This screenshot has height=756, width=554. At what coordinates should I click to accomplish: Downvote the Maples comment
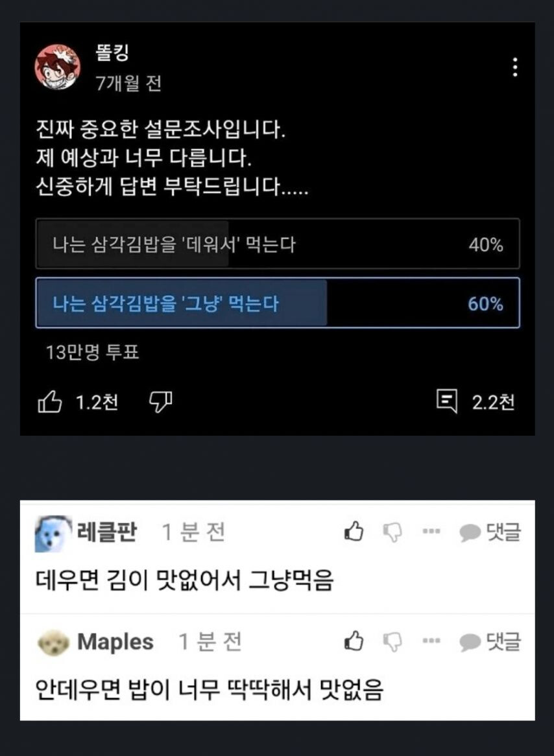(x=392, y=642)
